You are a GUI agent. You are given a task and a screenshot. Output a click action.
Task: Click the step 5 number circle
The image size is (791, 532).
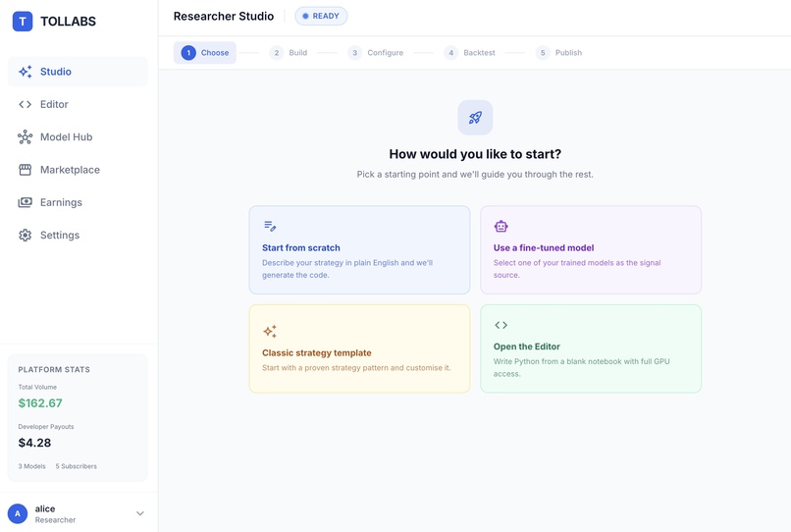point(543,52)
